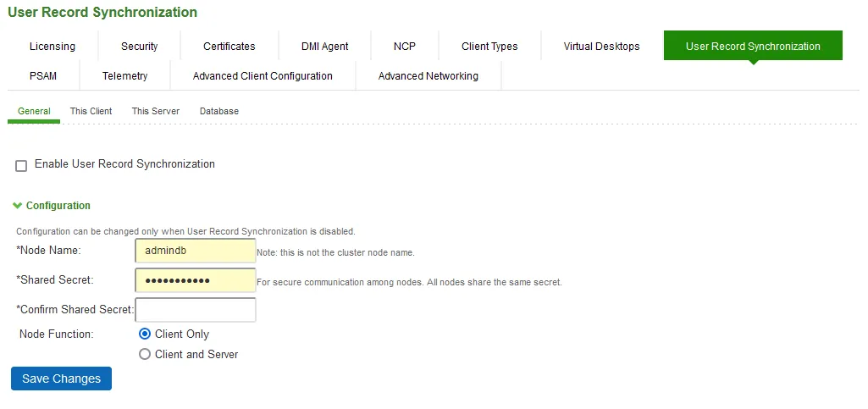Select User Record Synchronization tab
Screen dimensions: 868x409
click(753, 46)
